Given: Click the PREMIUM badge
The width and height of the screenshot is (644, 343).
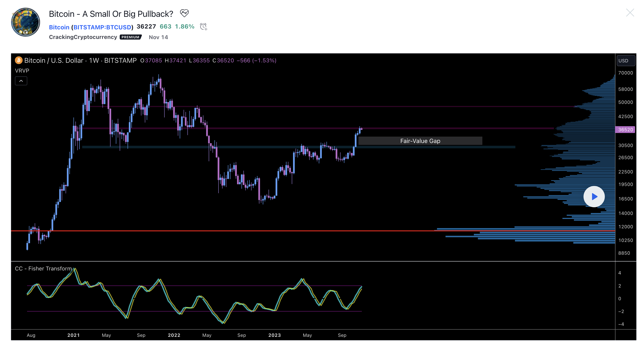Looking at the screenshot, I should point(131,37).
